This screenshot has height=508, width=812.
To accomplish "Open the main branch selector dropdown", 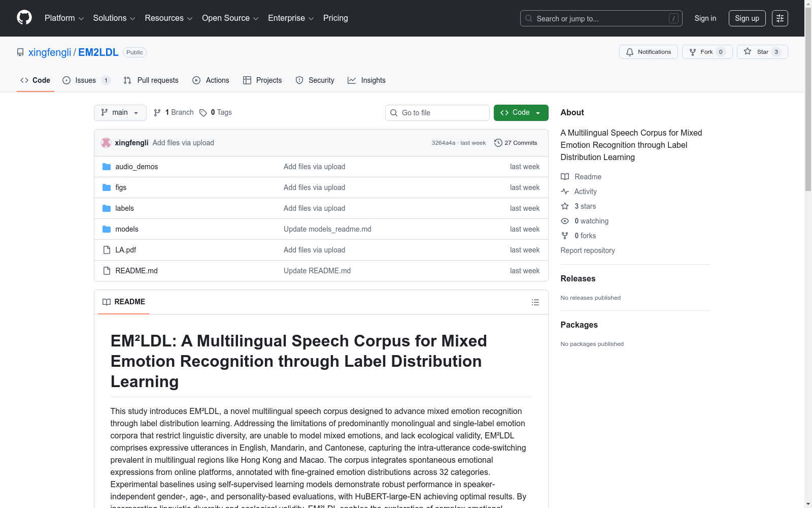I will coord(120,113).
